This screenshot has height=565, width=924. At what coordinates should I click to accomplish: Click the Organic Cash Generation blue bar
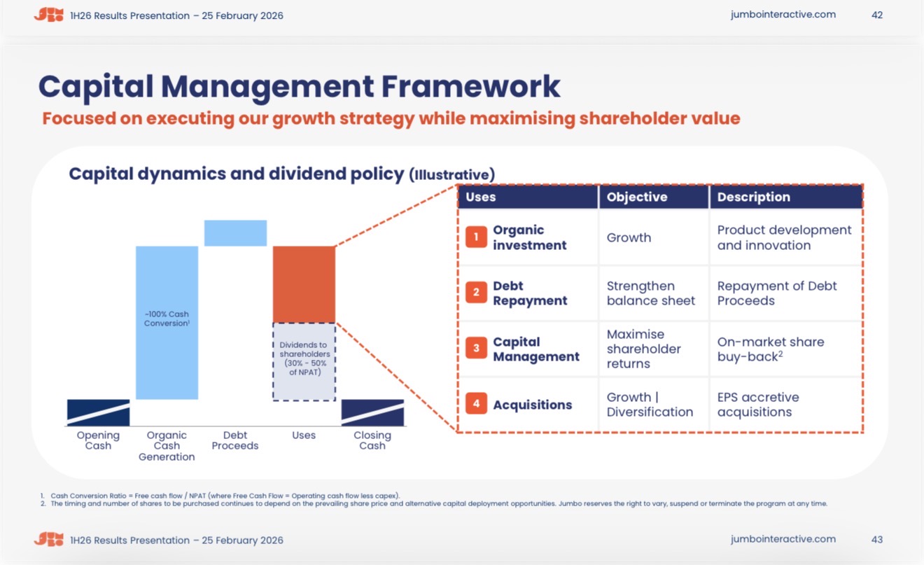point(167,323)
